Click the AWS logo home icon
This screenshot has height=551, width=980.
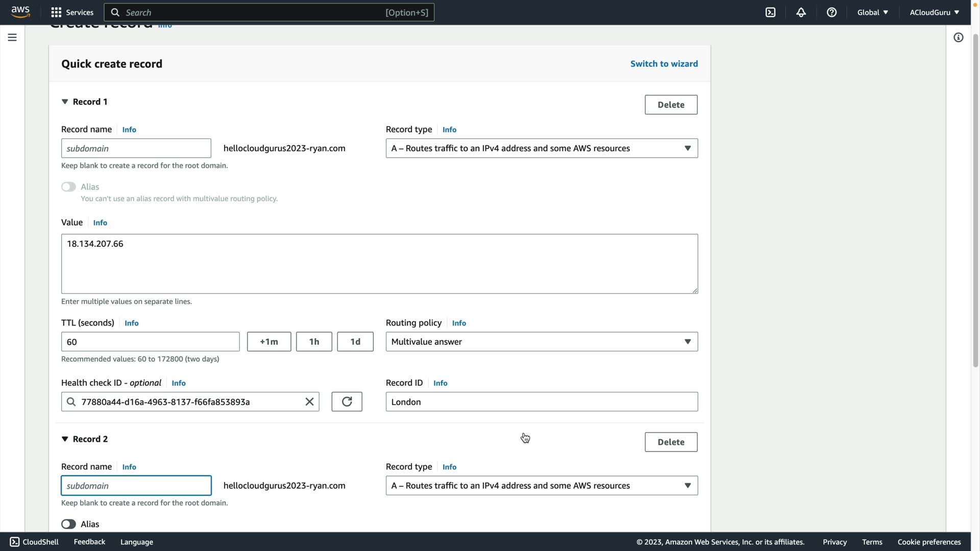point(20,12)
